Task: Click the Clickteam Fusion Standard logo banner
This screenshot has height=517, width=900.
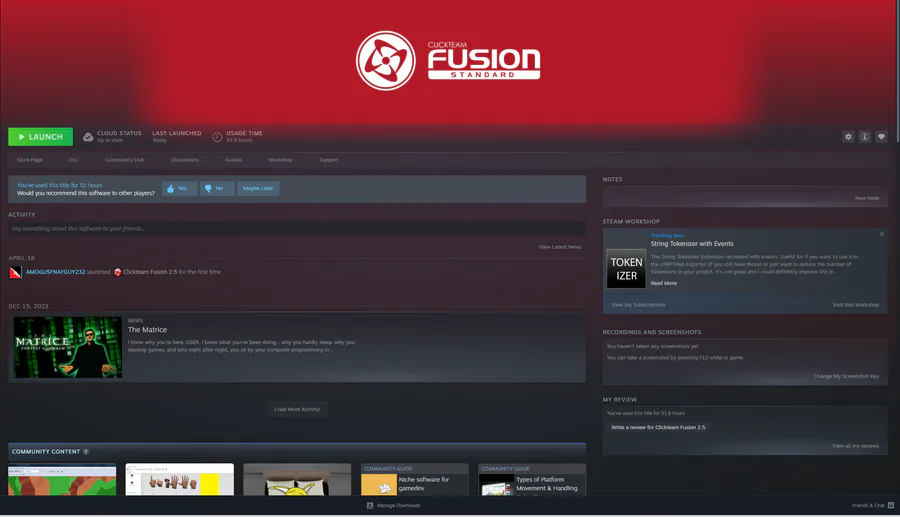Action: (448, 61)
